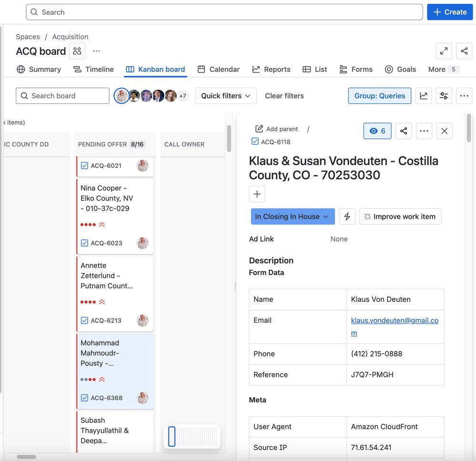The width and height of the screenshot is (476, 461).
Task: Open automation lightning bolt menu
Action: point(347,216)
